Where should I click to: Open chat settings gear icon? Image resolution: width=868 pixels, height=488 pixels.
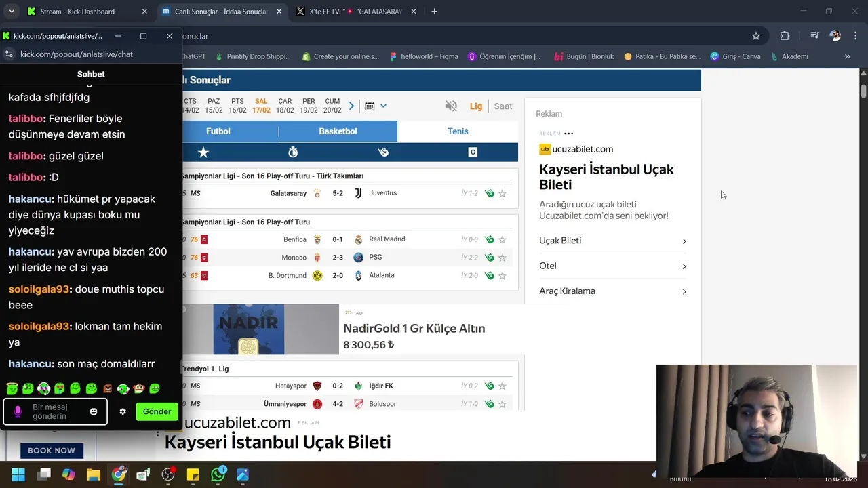(123, 411)
